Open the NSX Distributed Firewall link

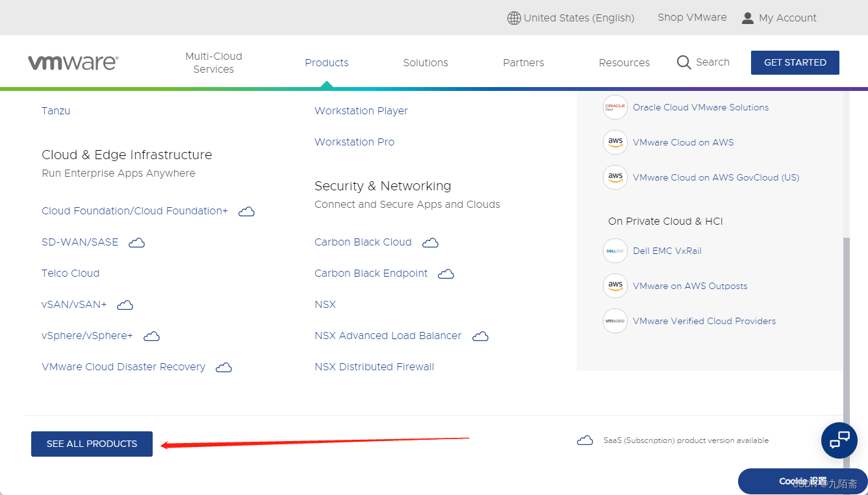pyautogui.click(x=374, y=366)
